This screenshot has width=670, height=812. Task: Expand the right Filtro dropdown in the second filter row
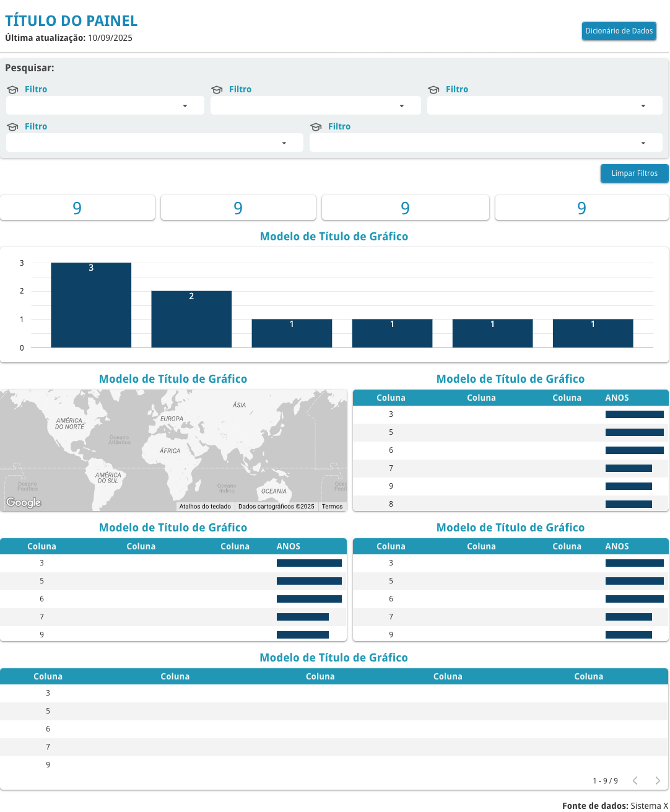[x=486, y=142]
